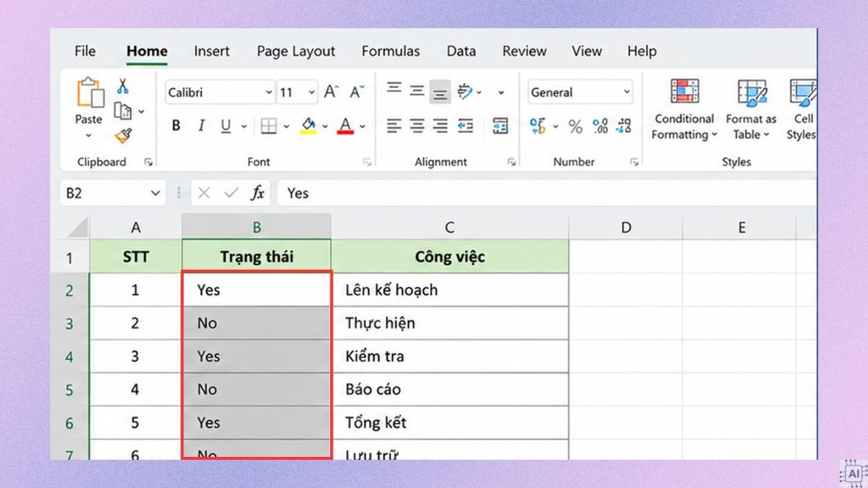Screen dimensions: 868x488
Task: Select all cells via corner triangle
Action: pyautogui.click(x=77, y=228)
